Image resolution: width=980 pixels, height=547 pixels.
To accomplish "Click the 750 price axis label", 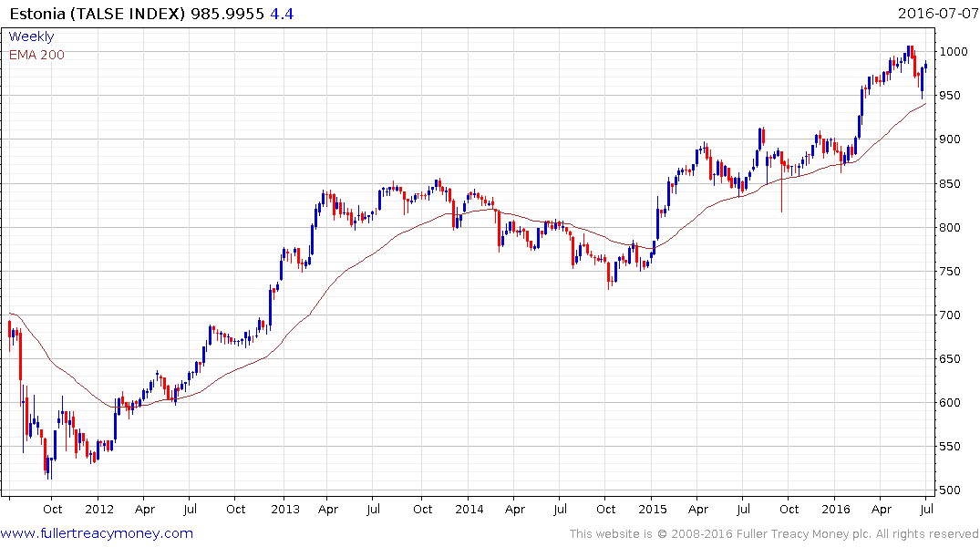I will click(950, 272).
